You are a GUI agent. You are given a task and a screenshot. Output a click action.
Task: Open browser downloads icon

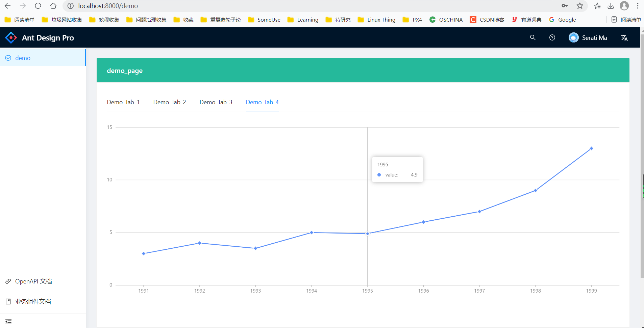coord(611,6)
